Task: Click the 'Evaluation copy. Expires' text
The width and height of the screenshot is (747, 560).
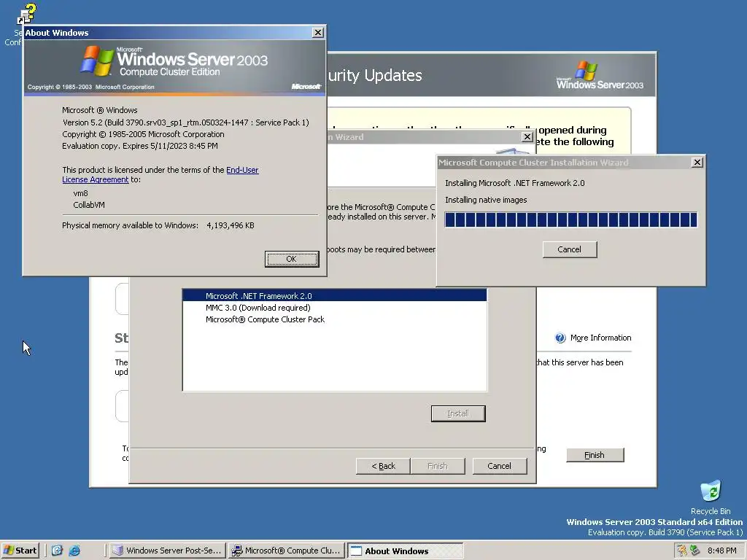Action: 139,146
